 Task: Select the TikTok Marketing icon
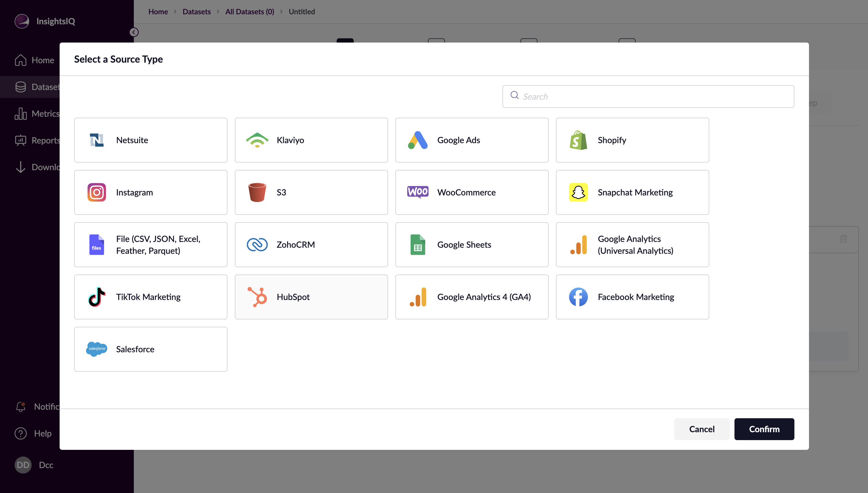click(x=96, y=297)
